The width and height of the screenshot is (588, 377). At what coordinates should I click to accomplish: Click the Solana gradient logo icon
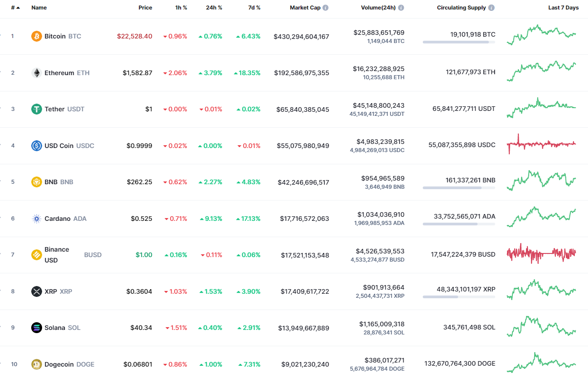[x=37, y=328]
